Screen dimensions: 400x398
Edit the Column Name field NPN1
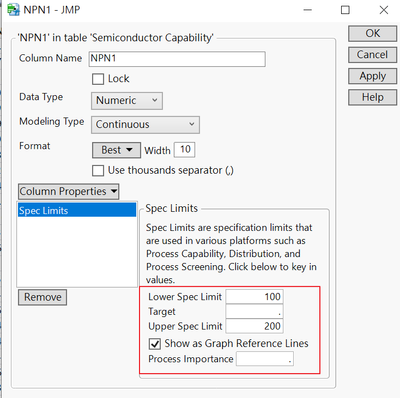[177, 59]
